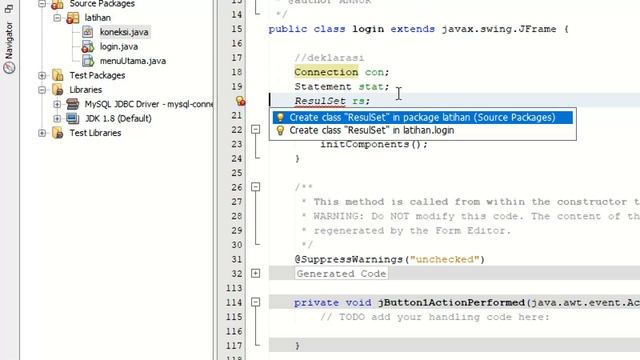The height and width of the screenshot is (360, 640).
Task: Click the //deklarasi comment
Action: 329,58
